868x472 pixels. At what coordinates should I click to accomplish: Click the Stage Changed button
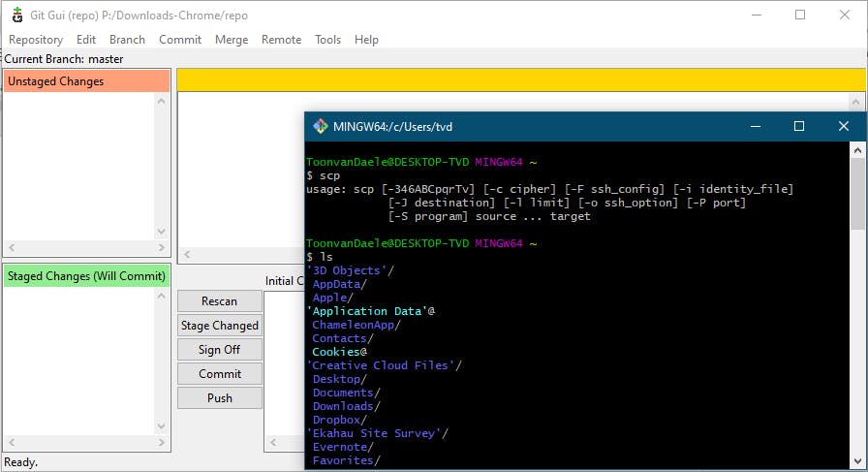220,326
